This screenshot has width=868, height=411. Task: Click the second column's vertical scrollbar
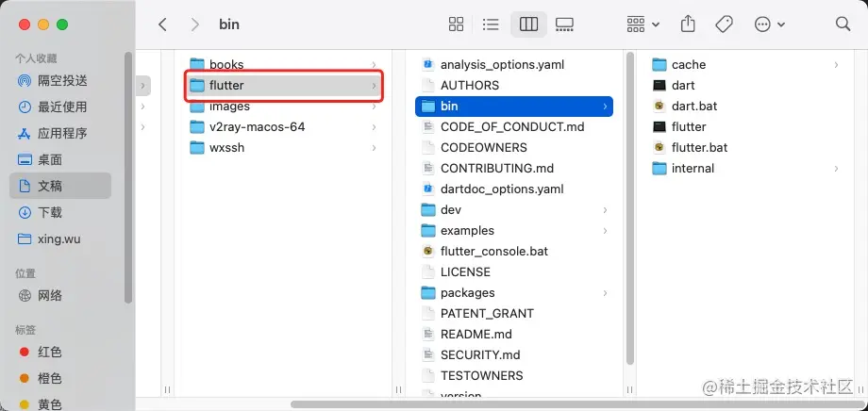tap(630, 208)
